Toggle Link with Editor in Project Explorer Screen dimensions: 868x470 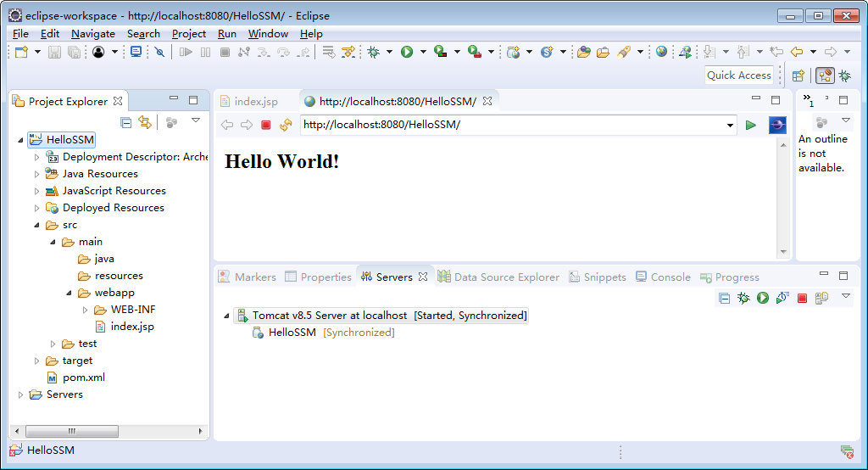tap(145, 122)
